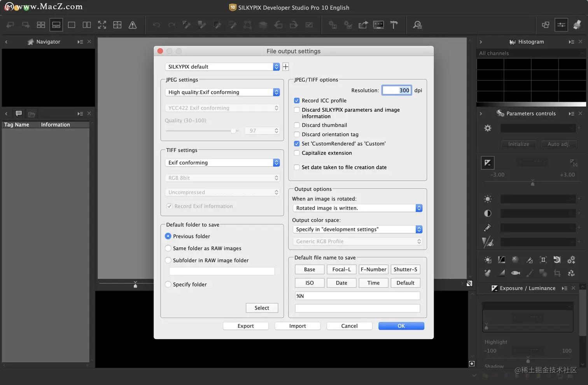Click the undo arrow in the toolbar
This screenshot has width=588, height=385.
156,25
